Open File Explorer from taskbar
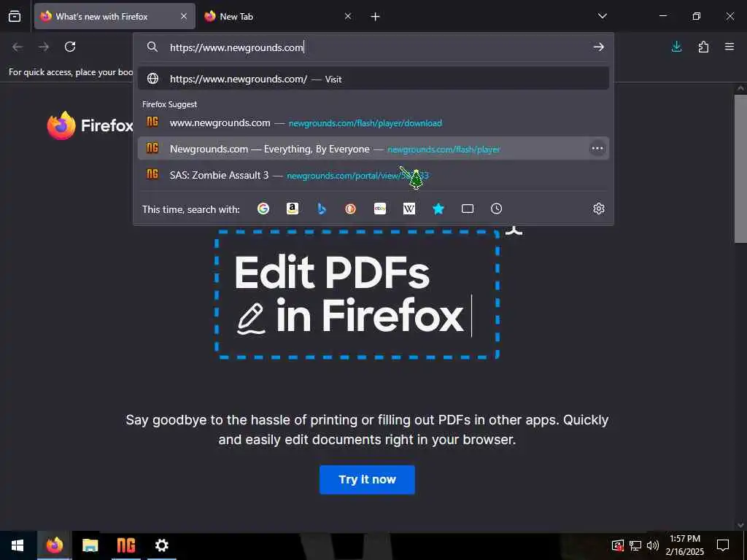This screenshot has height=560, width=747. point(90,545)
